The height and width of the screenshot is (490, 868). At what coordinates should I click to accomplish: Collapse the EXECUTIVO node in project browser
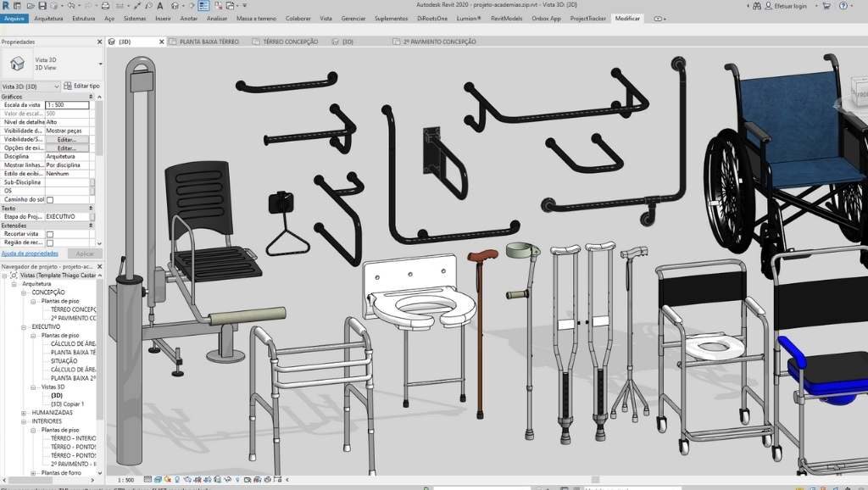[24, 326]
